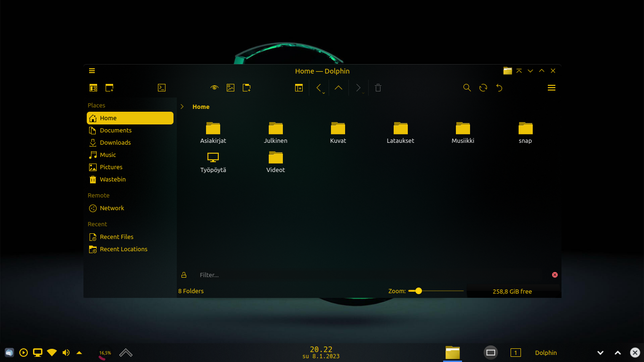Click the Home breadcrumb in location bar
The width and height of the screenshot is (644, 362).
pos(201,107)
